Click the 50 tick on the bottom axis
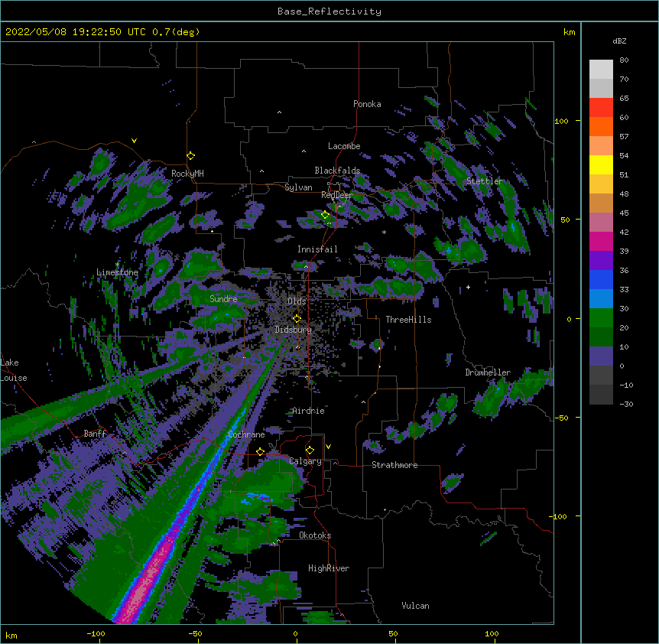Screen dimensions: 659x644 [393, 633]
